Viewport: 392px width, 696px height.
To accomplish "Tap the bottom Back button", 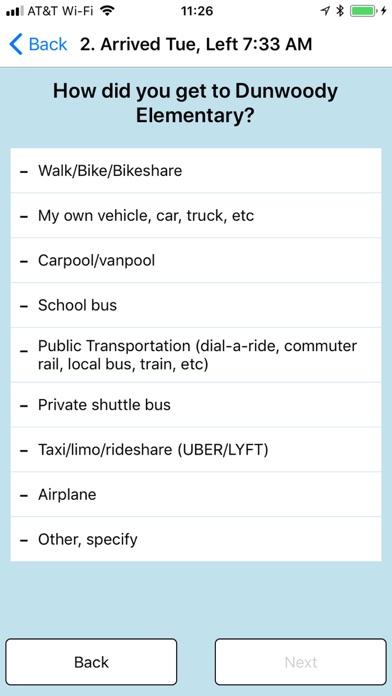I will pyautogui.click(x=91, y=662).
